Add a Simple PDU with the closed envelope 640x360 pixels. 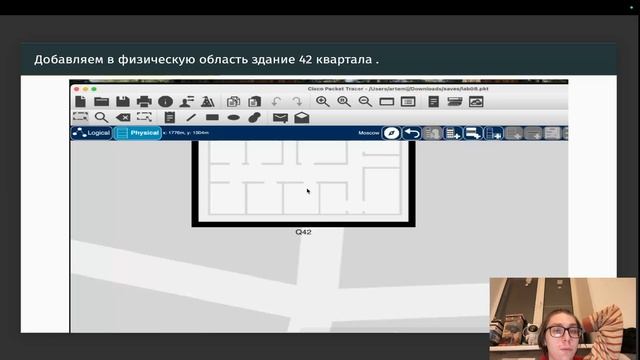280,118
